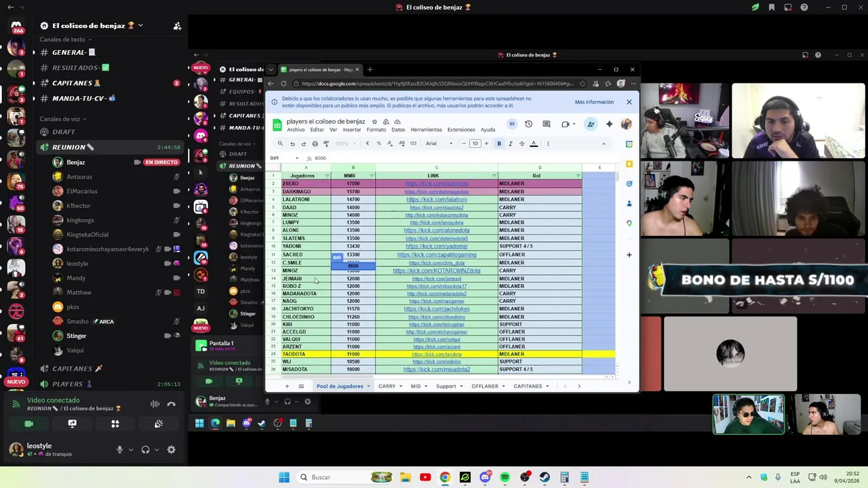The image size is (868, 488).
Task: Toggle italic formatting in Sheets toolbar
Action: 510,144
